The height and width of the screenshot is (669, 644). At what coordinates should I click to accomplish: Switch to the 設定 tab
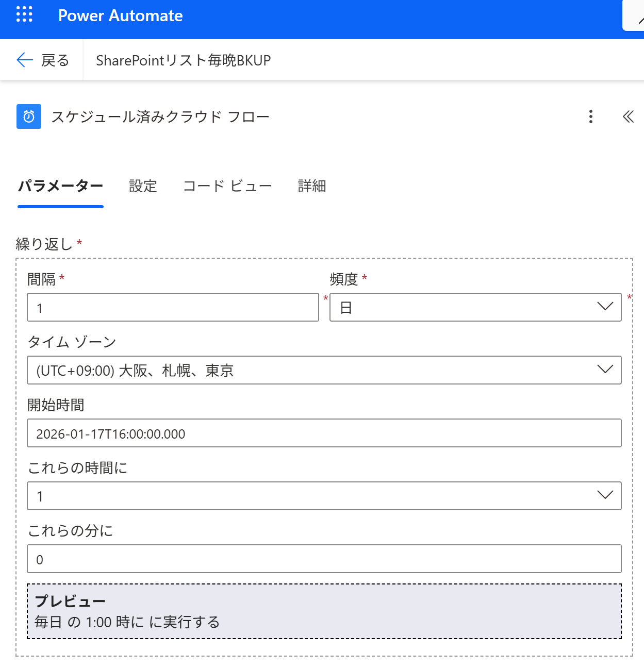coord(143,186)
